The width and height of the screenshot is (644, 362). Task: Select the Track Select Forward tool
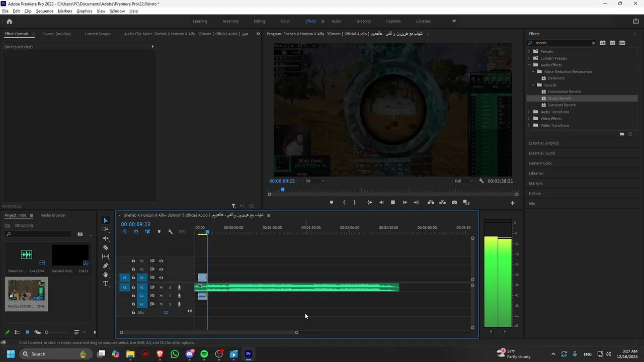click(106, 229)
